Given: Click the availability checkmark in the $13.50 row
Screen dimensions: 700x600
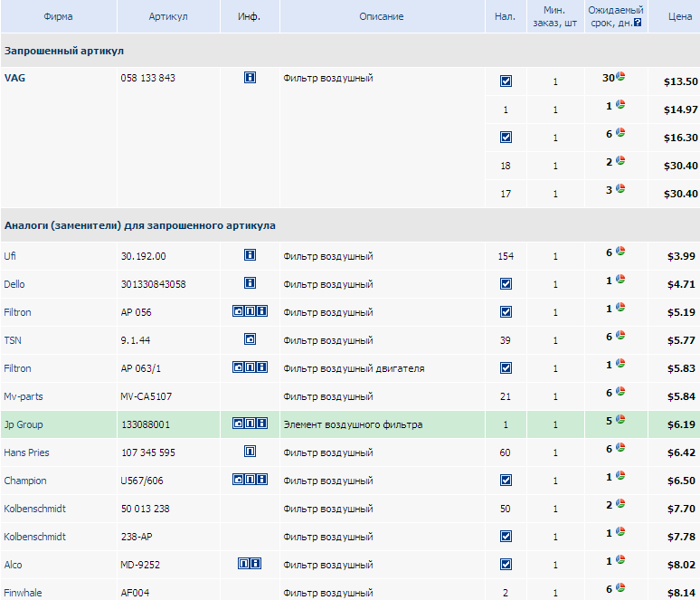Looking at the screenshot, I should click(506, 81).
